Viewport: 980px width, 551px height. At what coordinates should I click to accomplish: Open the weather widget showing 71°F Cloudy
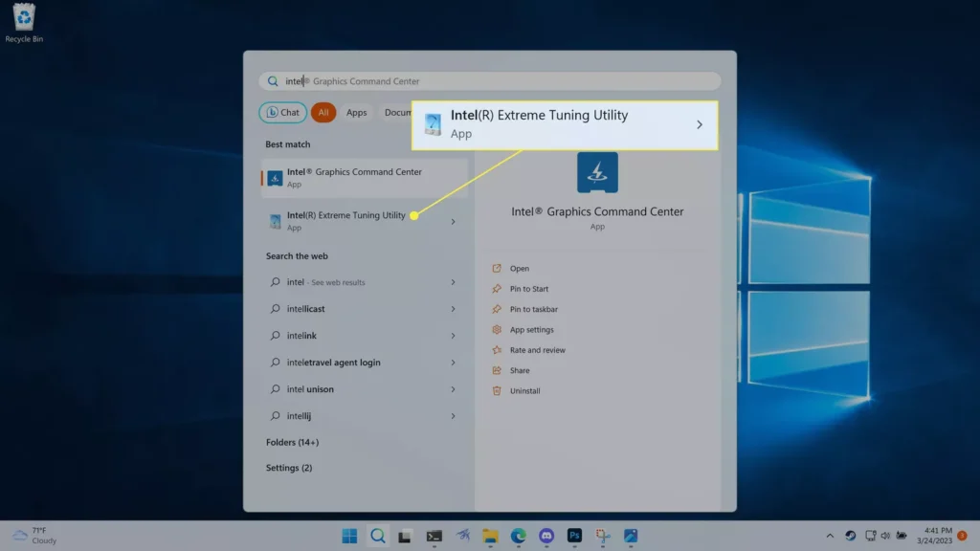coord(35,536)
